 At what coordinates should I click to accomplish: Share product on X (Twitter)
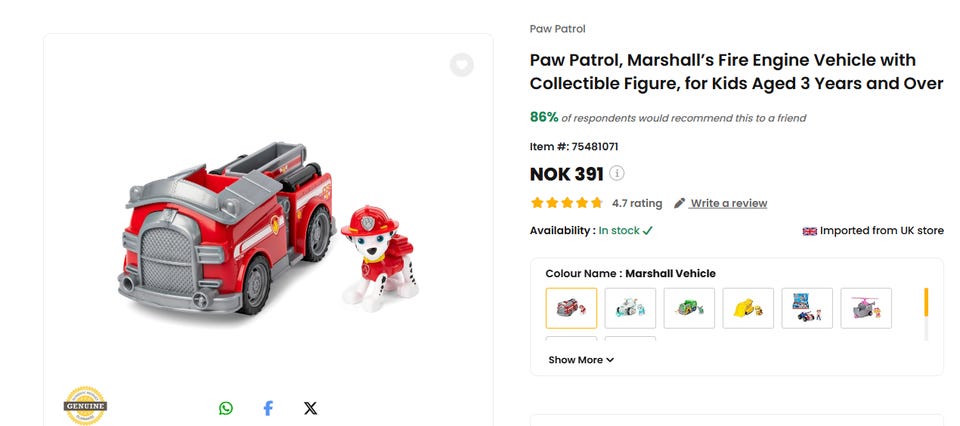point(310,408)
